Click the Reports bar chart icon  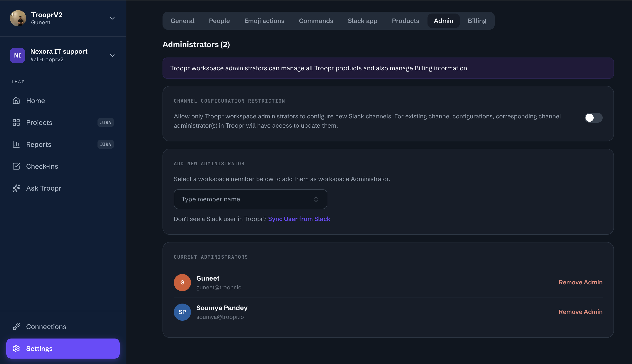coord(16,144)
